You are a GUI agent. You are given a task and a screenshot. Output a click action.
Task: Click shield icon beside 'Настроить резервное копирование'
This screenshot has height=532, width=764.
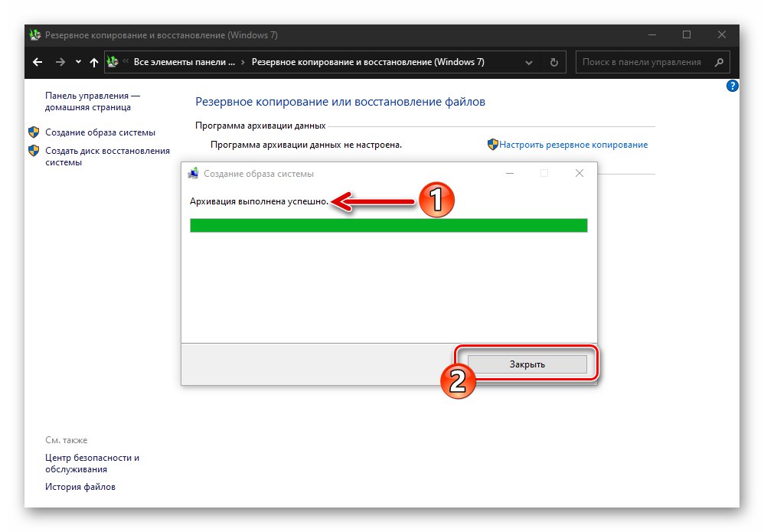tap(492, 144)
